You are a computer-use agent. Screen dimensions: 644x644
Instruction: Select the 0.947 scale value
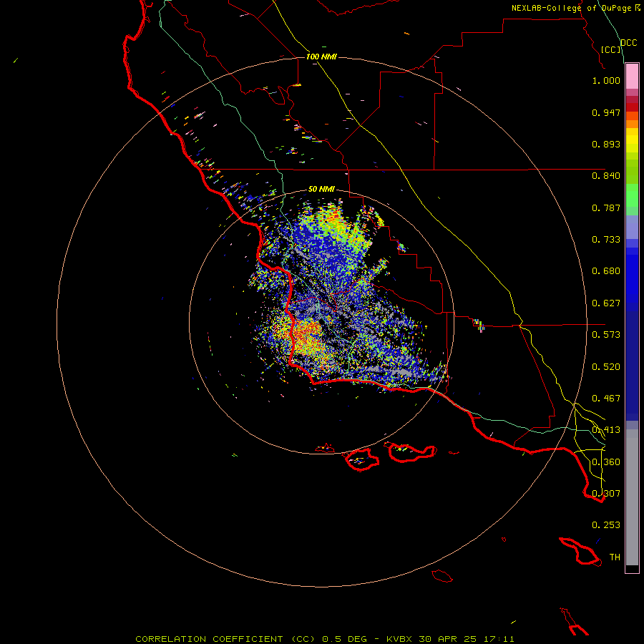[x=606, y=112]
